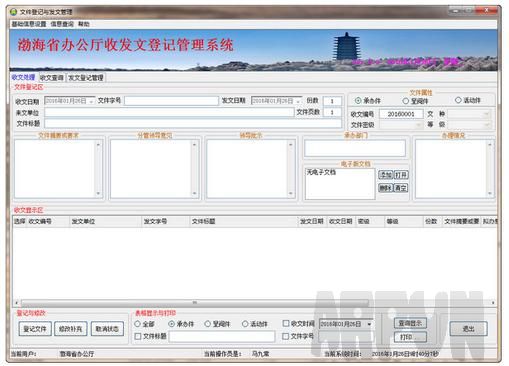Click the 删除 electronic document button
Viewport: 509px width, 366px height.
(386, 188)
